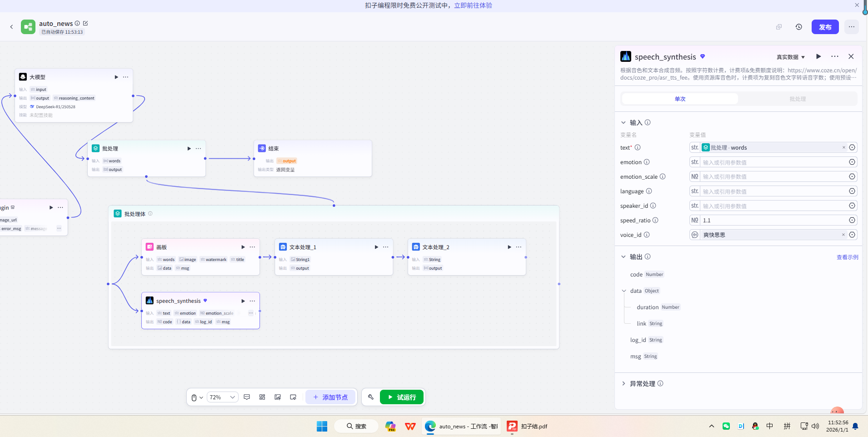Select the 画板 node icon
This screenshot has height=437, width=868.
[150, 247]
